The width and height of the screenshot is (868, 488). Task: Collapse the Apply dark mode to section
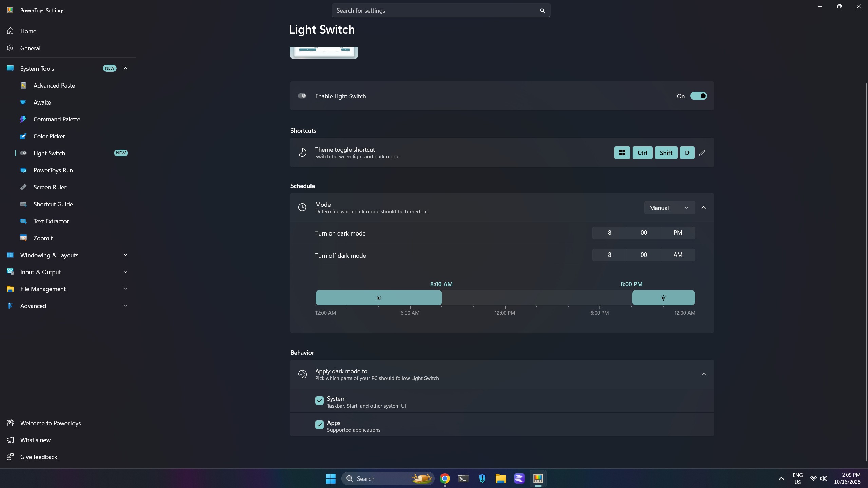pos(703,374)
